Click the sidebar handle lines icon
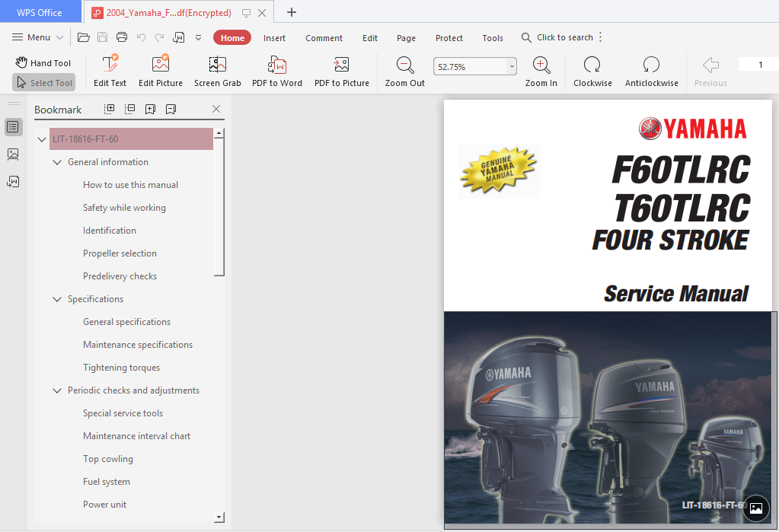The height and width of the screenshot is (532, 779). 14,104
